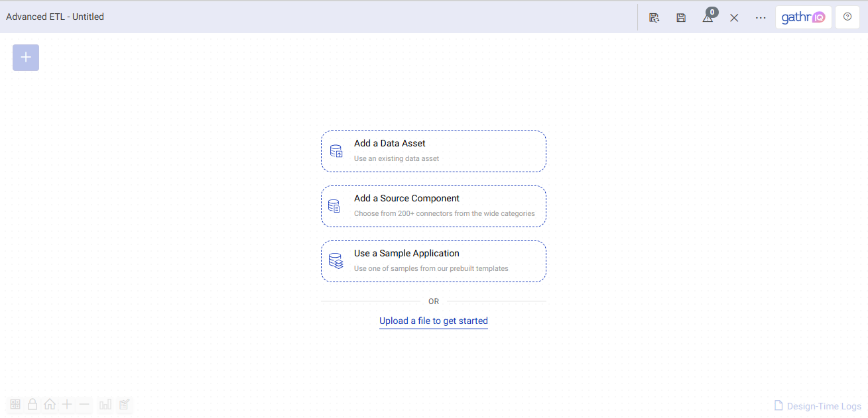Open the warnings alert icon showing 0
The image size is (868, 418).
point(708,18)
